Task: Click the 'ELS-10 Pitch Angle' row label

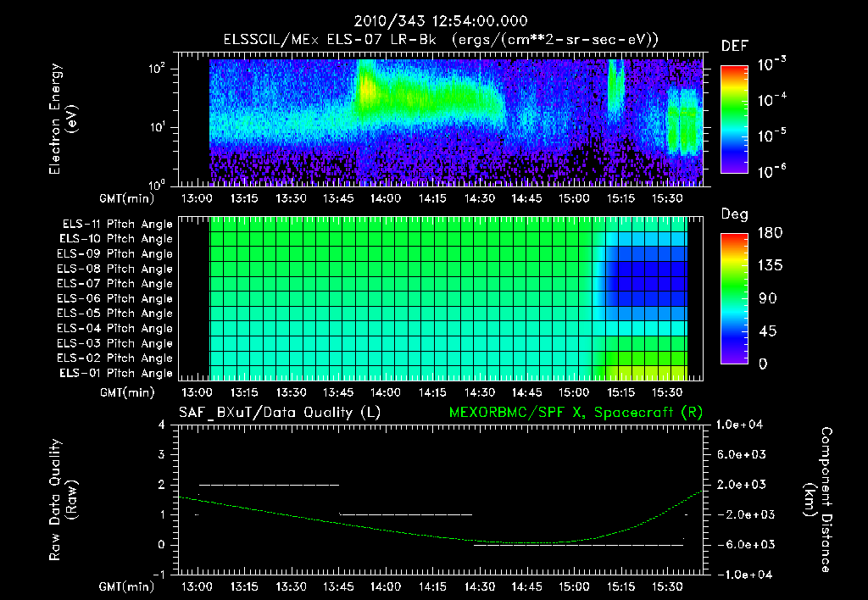Action: (x=116, y=239)
